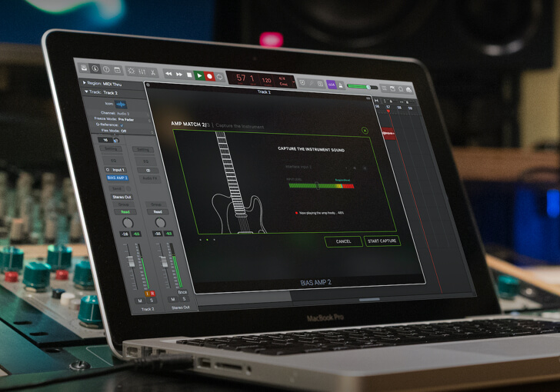Open the List Editors icon
The width and height of the screenshot is (560, 392).
tap(384, 88)
